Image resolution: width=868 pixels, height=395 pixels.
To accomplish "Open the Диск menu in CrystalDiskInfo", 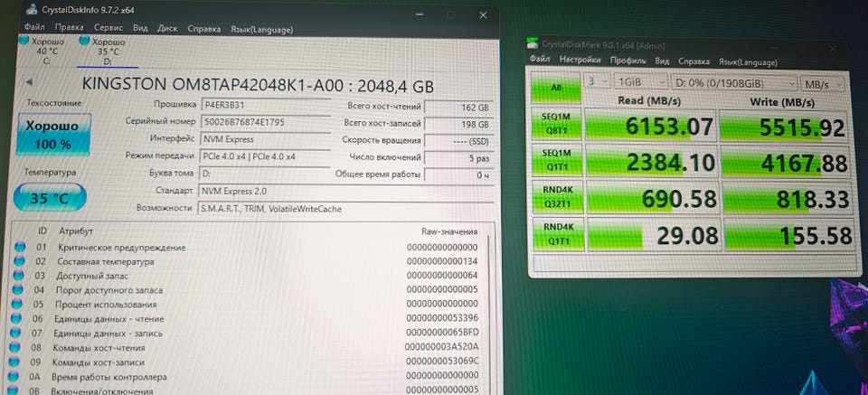I will pyautogui.click(x=167, y=28).
